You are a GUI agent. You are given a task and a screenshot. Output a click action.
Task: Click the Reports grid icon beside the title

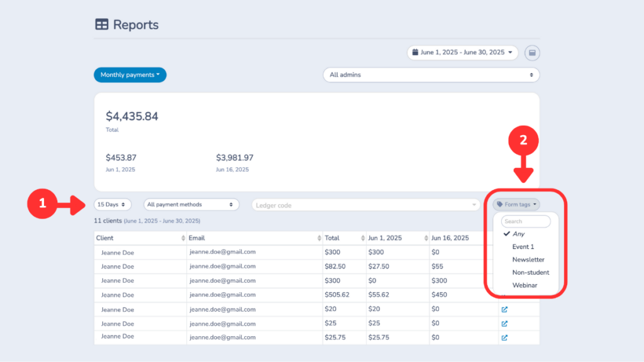(102, 24)
